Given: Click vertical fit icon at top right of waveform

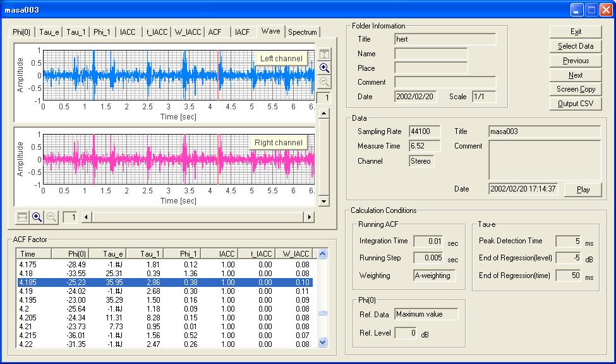Looking at the screenshot, I should pyautogui.click(x=323, y=54).
